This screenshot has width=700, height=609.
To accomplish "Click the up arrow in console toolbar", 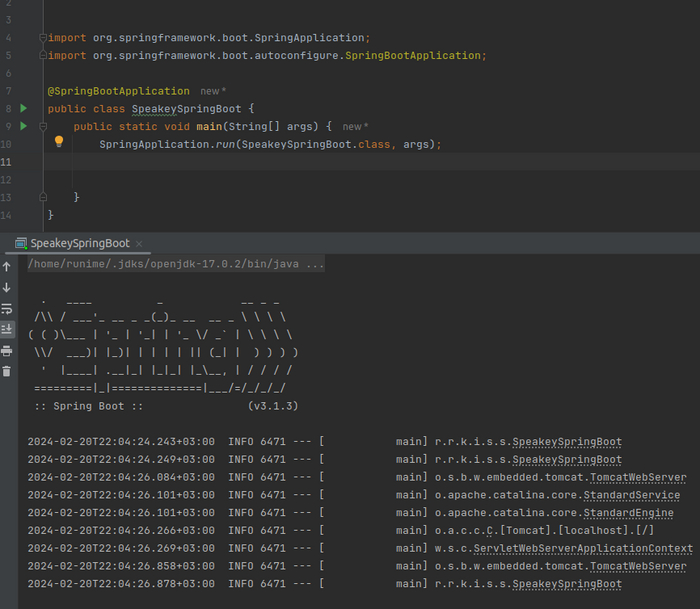I will click(x=7, y=267).
